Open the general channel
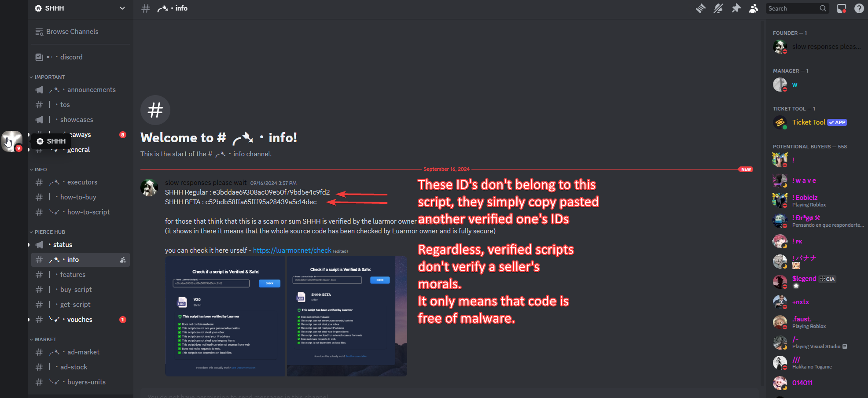Viewport: 868px width, 398px height. [x=80, y=150]
